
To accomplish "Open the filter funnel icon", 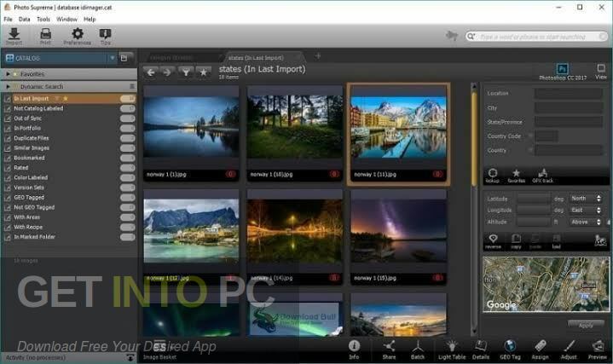I will point(186,72).
